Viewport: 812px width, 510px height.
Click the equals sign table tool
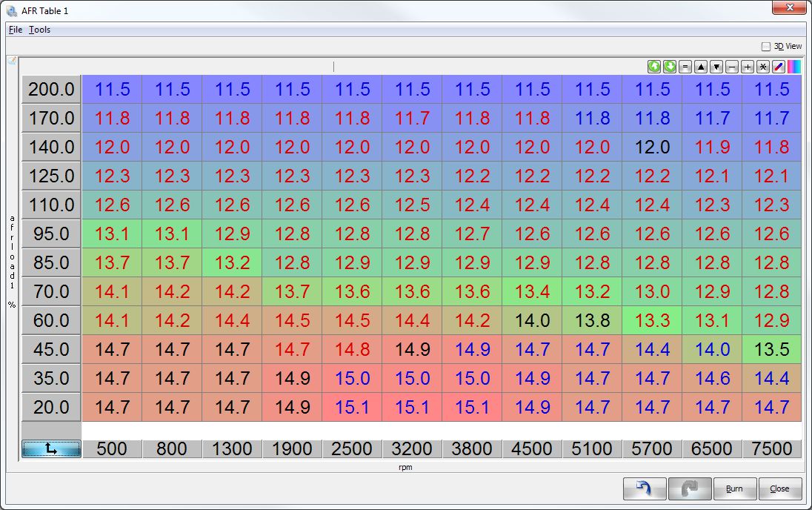[x=685, y=67]
